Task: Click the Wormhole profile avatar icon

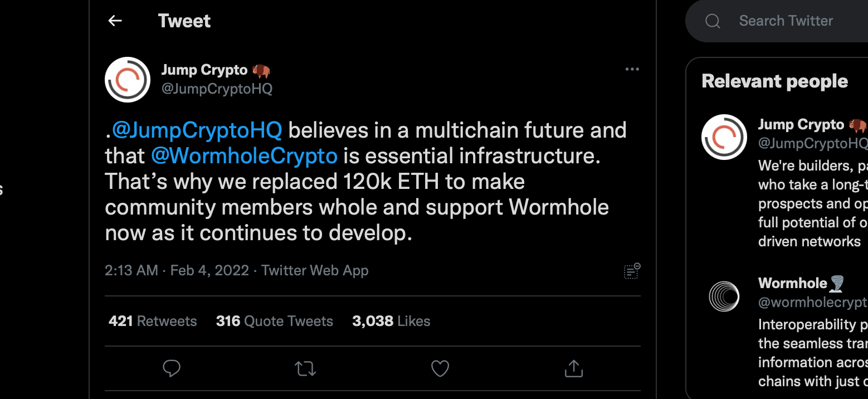Action: (x=724, y=296)
